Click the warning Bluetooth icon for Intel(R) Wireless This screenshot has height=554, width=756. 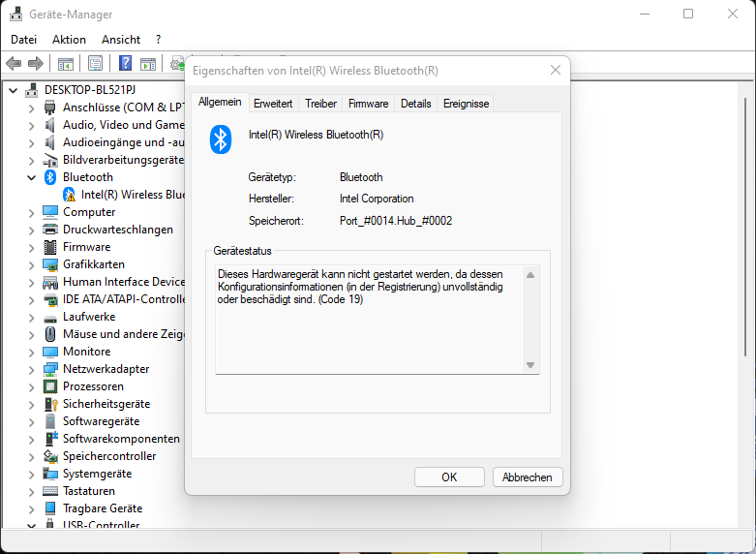pos(69,195)
